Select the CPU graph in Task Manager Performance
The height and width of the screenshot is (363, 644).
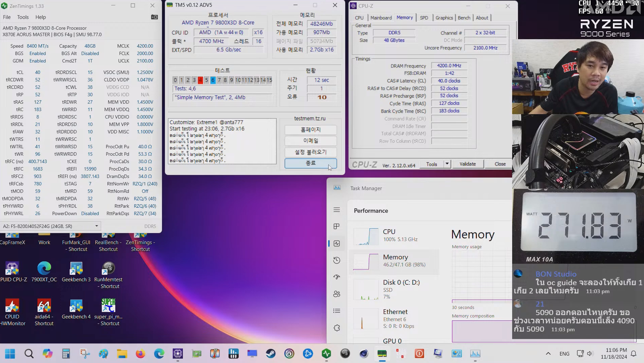[366, 236]
